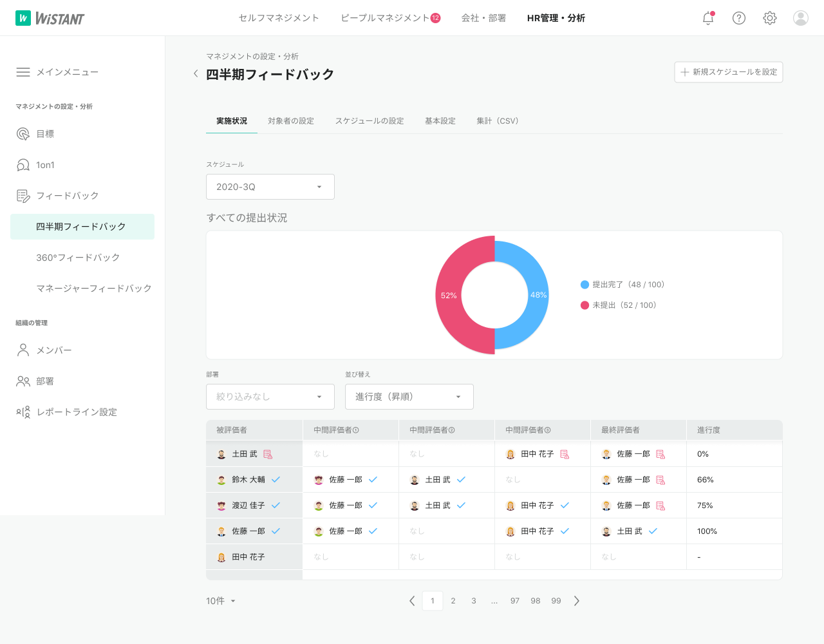Click the checkmark next to 渡辺 佳子

(276, 506)
